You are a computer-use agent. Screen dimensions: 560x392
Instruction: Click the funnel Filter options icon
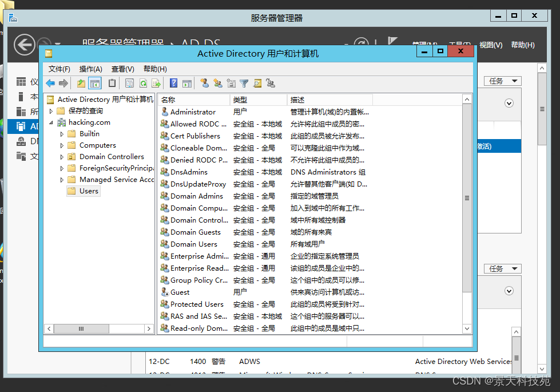(x=244, y=83)
